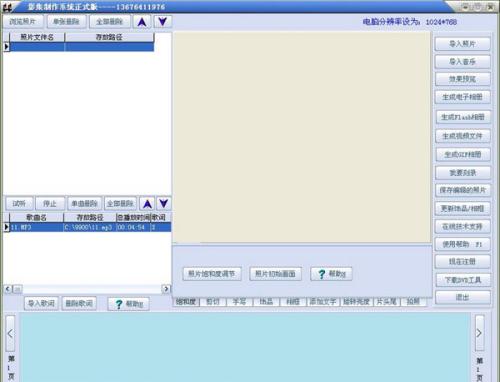Open the 片头尾 tab
This screenshot has width=500, height=382.
coord(387,302)
